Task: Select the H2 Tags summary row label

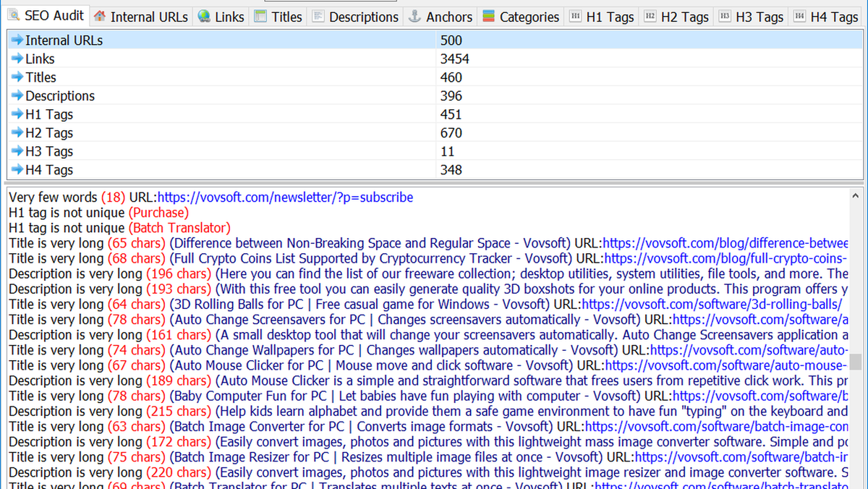Action: [x=49, y=133]
